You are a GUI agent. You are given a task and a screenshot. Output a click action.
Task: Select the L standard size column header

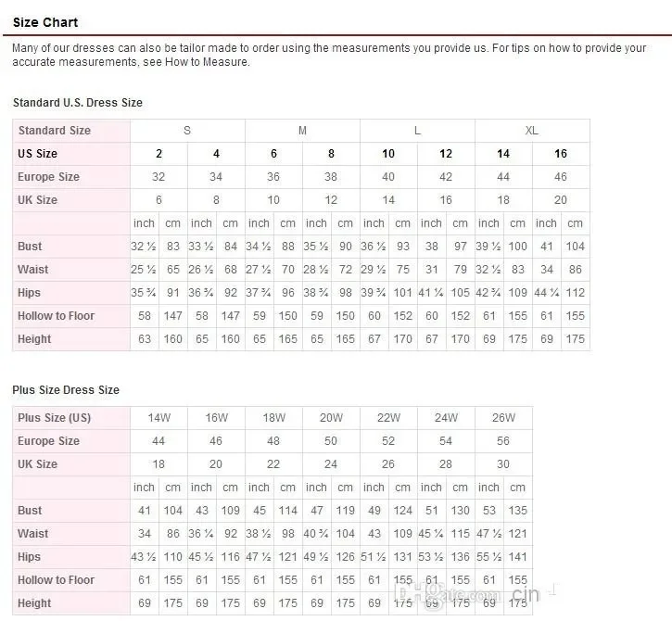[417, 131]
